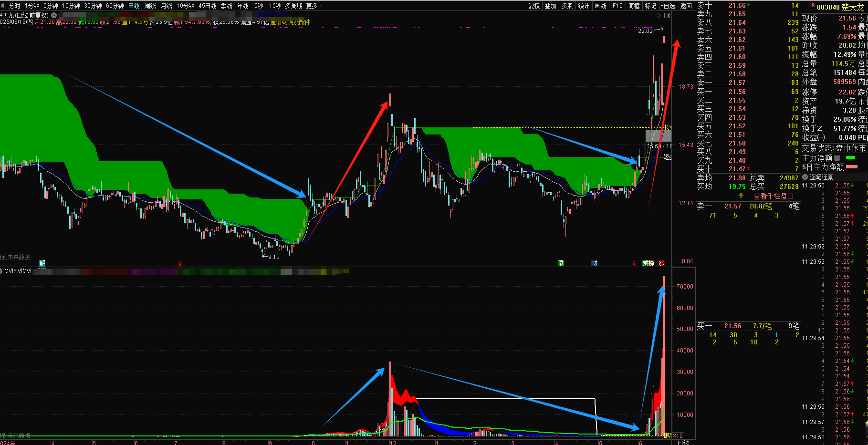Select the 15分钟 period tab
Screen dimensions: 868x445
tap(71, 6)
